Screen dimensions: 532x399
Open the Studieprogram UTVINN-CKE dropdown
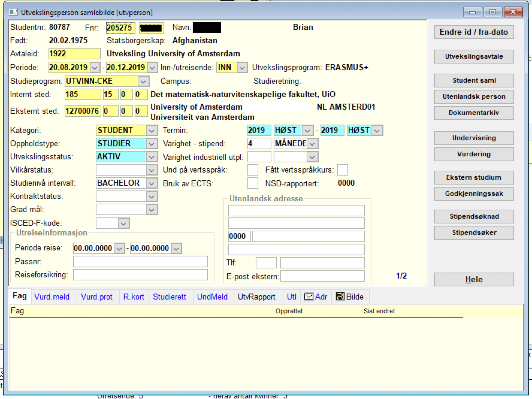tap(143, 81)
